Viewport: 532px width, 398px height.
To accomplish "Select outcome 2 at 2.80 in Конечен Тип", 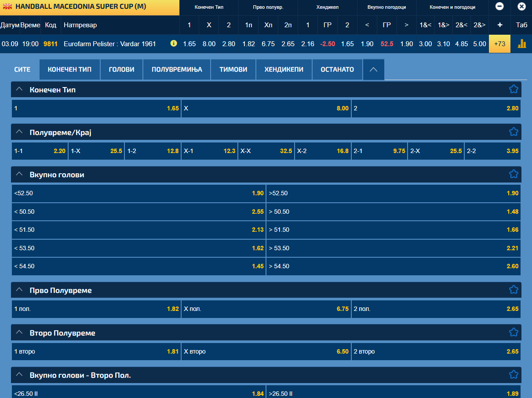I will coord(436,108).
